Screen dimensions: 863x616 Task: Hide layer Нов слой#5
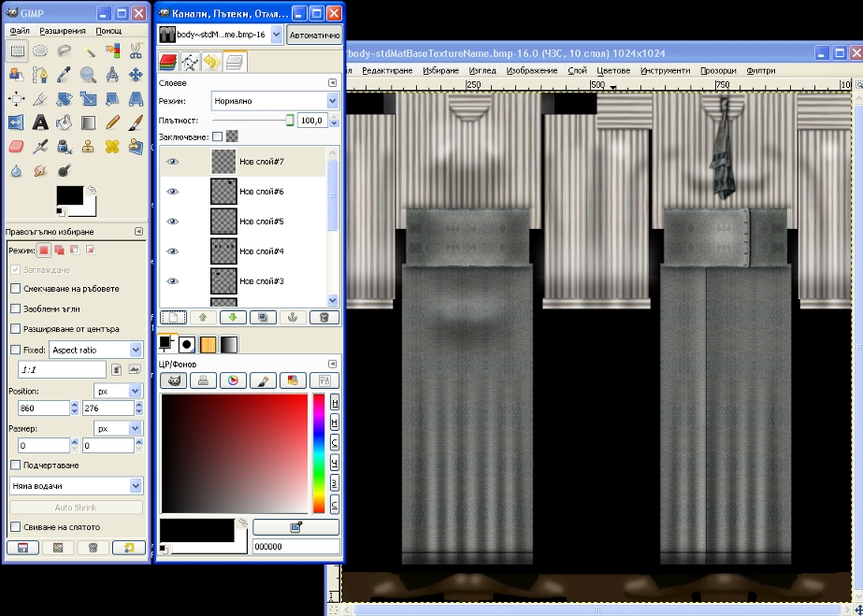click(173, 222)
